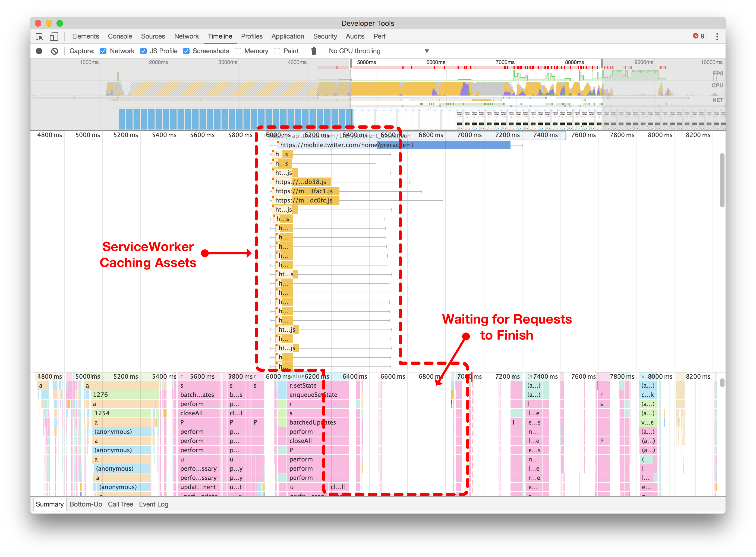Open the Application panel tab
Image resolution: width=756 pixels, height=557 pixels.
pos(287,36)
